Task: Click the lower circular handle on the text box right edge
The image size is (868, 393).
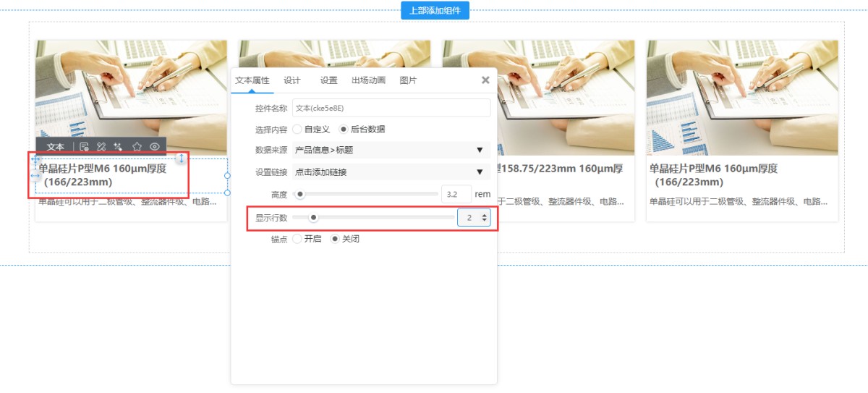Action: pyautogui.click(x=228, y=193)
